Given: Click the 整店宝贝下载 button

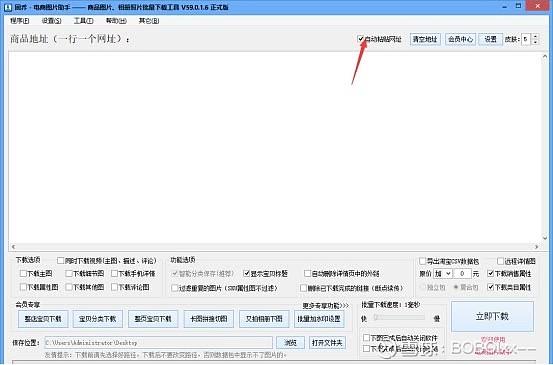Looking at the screenshot, I should 43,319.
